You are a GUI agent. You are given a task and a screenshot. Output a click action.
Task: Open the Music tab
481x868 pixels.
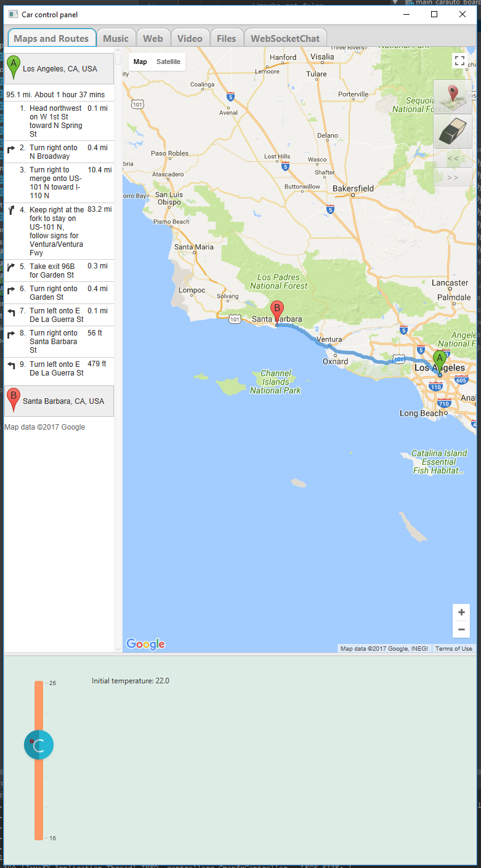[116, 38]
